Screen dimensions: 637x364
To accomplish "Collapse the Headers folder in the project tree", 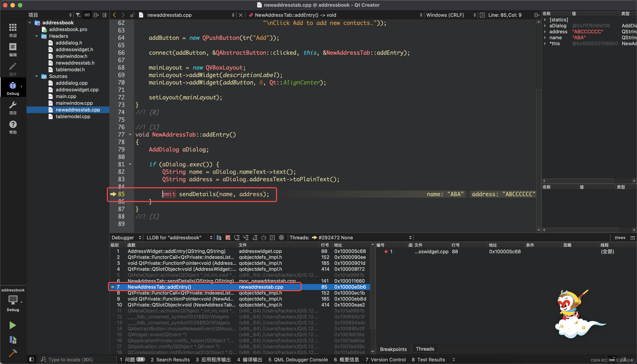I will pyautogui.click(x=36, y=36).
